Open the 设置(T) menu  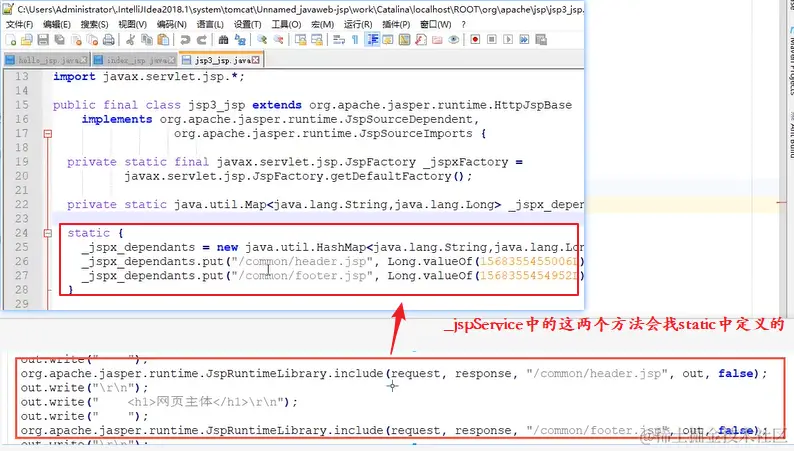247,24
